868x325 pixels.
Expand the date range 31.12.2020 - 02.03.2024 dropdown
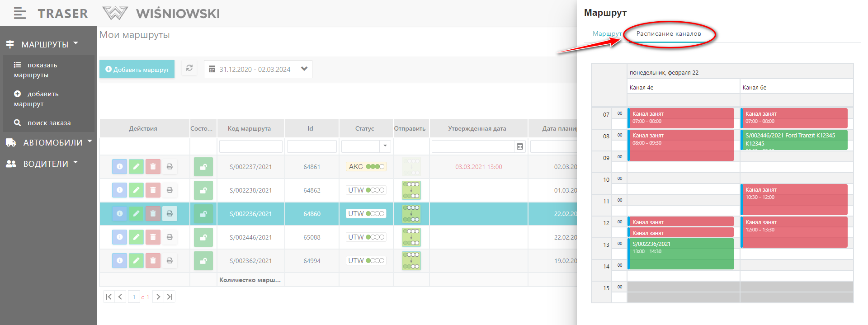point(304,69)
